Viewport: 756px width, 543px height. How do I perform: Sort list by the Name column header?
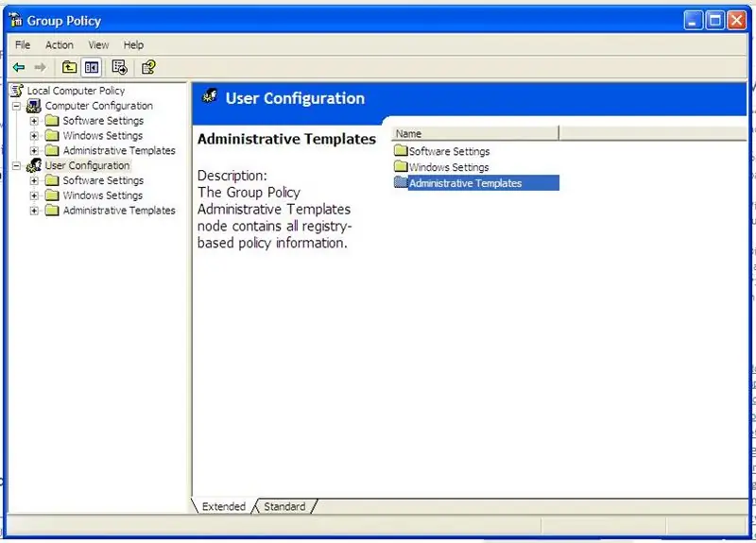(475, 133)
